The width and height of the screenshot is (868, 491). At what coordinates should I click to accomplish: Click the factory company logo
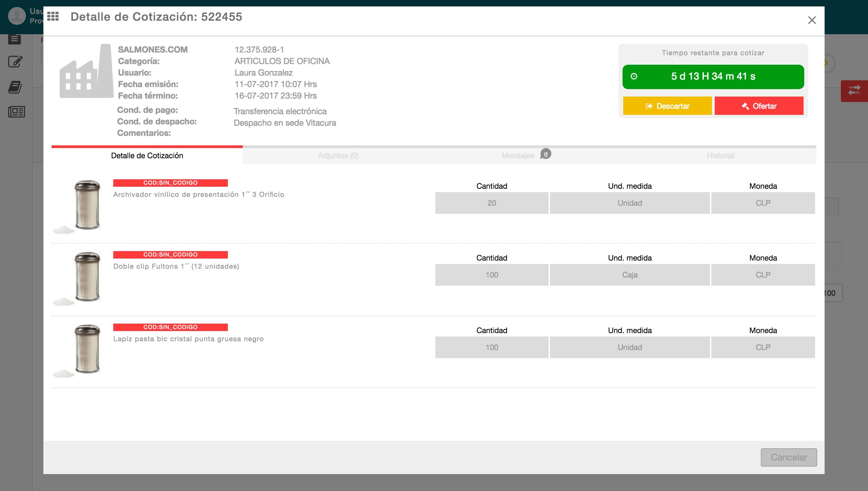click(x=86, y=71)
